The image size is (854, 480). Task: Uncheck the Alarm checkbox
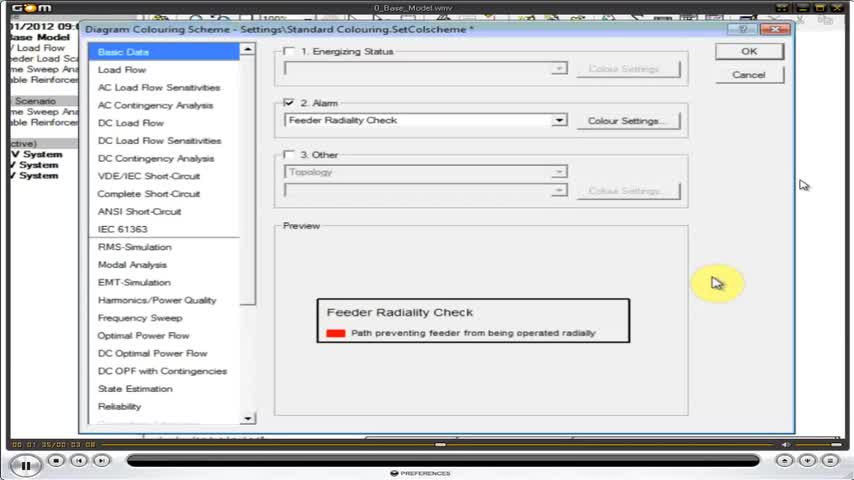289,102
